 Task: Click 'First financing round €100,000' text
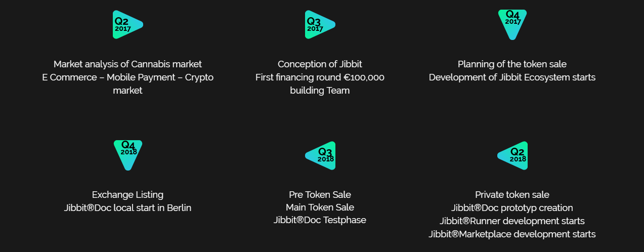pyautogui.click(x=320, y=77)
